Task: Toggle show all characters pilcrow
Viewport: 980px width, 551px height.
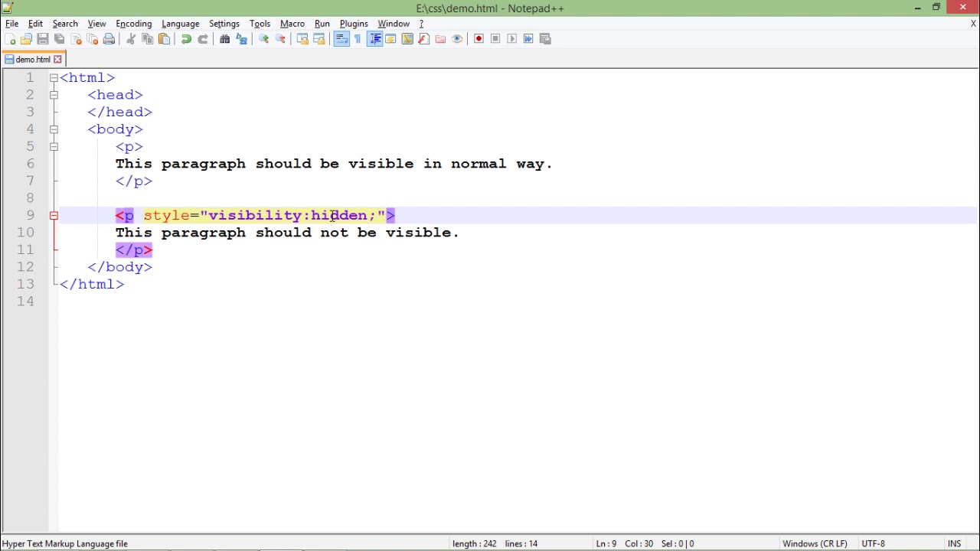Action: tap(358, 39)
